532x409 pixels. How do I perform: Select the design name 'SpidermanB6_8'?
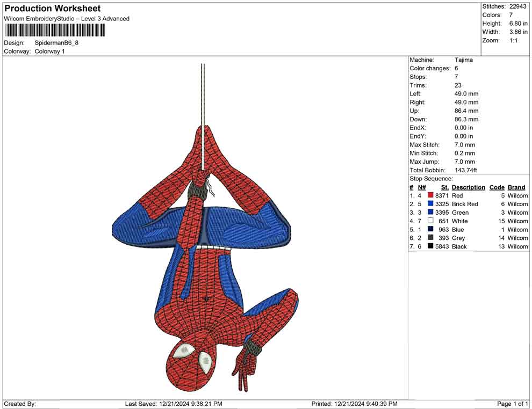click(56, 43)
